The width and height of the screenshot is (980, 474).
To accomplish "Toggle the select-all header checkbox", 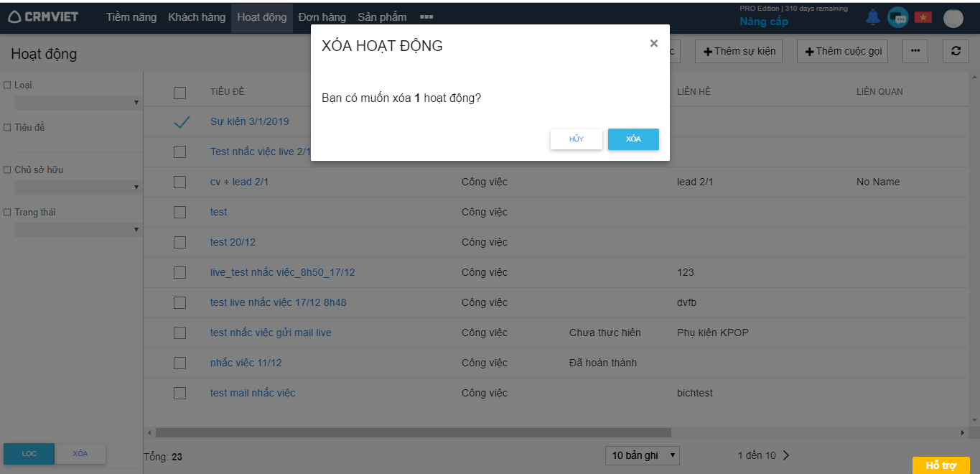I will [x=179, y=92].
